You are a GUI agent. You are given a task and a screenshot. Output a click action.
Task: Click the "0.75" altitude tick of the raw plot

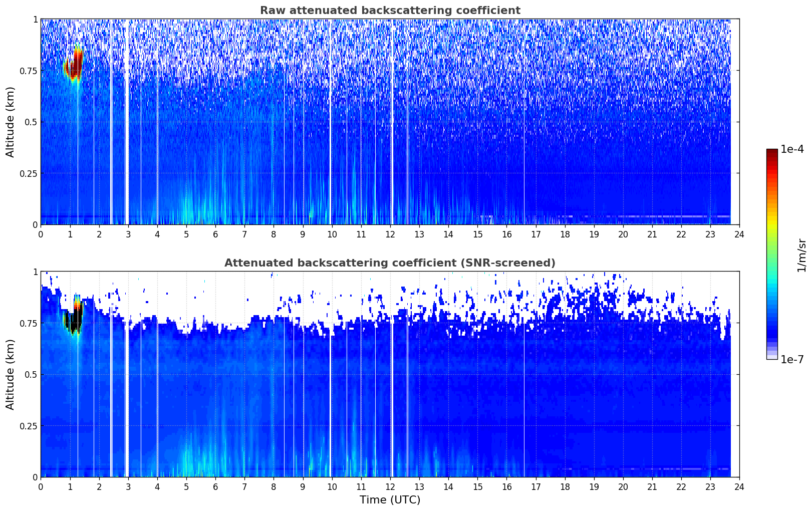(x=29, y=71)
